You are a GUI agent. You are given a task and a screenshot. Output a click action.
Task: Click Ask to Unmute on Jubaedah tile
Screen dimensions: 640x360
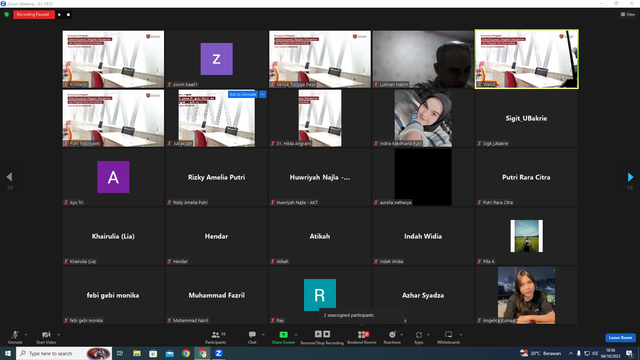[242, 94]
